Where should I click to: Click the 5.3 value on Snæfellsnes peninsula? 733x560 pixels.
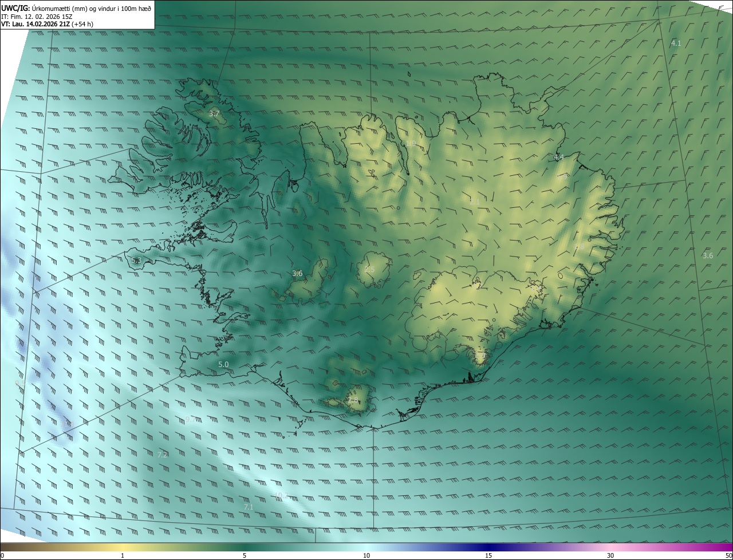coord(136,261)
